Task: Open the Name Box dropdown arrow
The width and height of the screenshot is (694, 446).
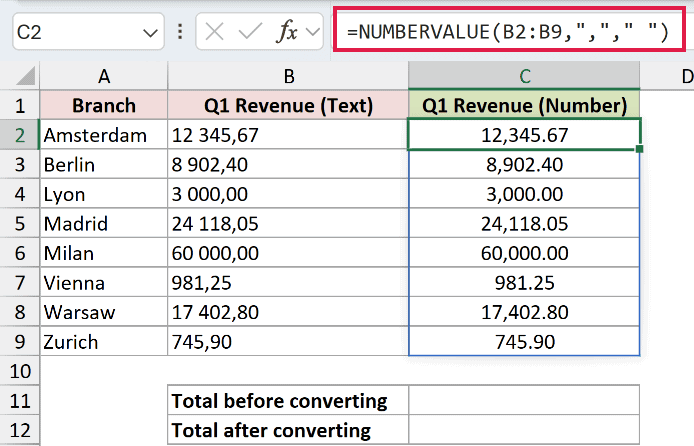Action: pos(150,33)
